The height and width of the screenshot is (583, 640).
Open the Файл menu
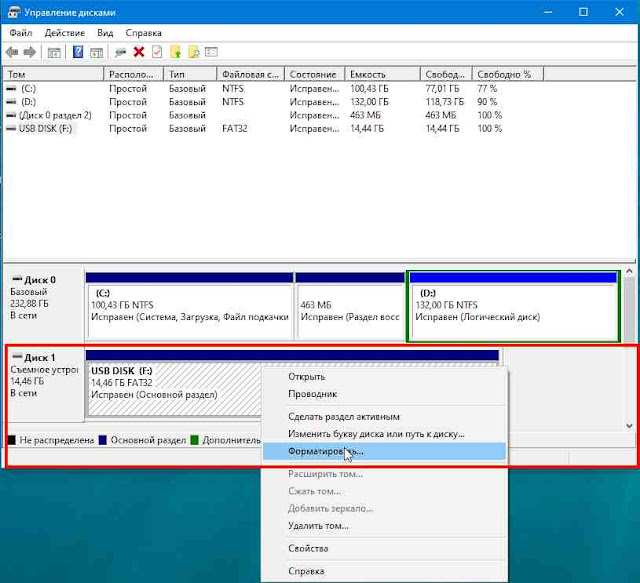point(20,33)
